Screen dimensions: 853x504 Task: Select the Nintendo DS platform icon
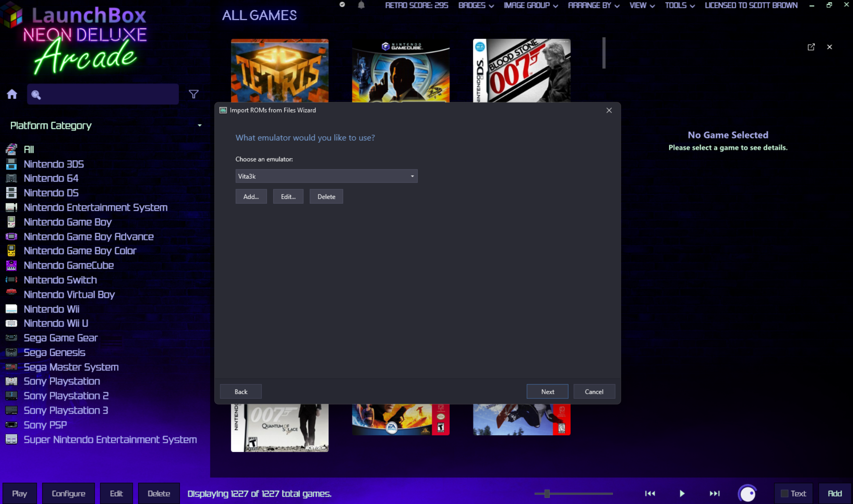11,193
